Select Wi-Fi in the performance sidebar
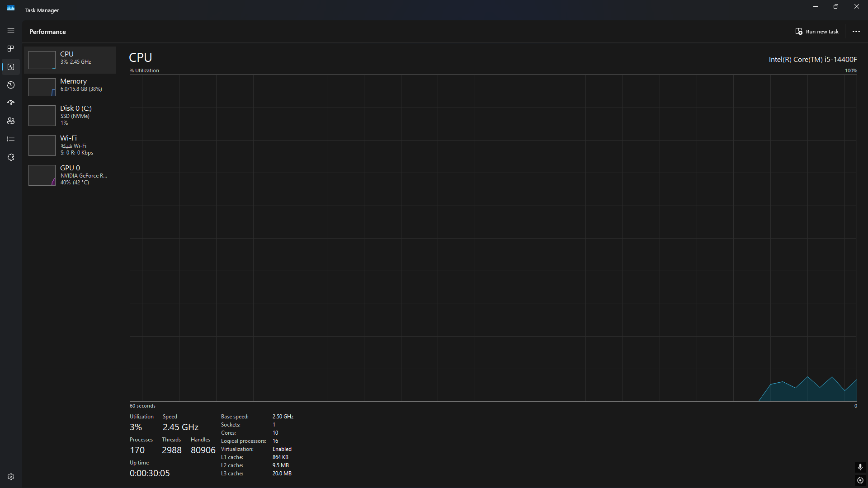Viewport: 868px width, 488px height. point(70,145)
